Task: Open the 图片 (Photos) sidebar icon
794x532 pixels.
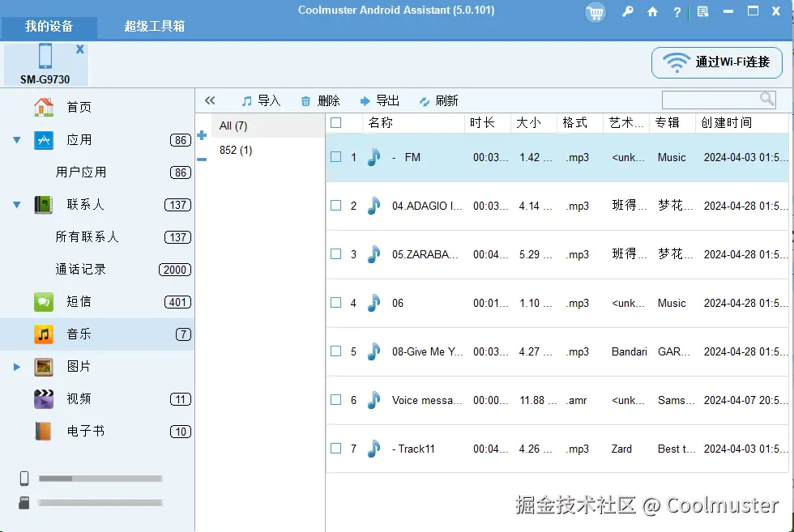Action: [x=45, y=366]
